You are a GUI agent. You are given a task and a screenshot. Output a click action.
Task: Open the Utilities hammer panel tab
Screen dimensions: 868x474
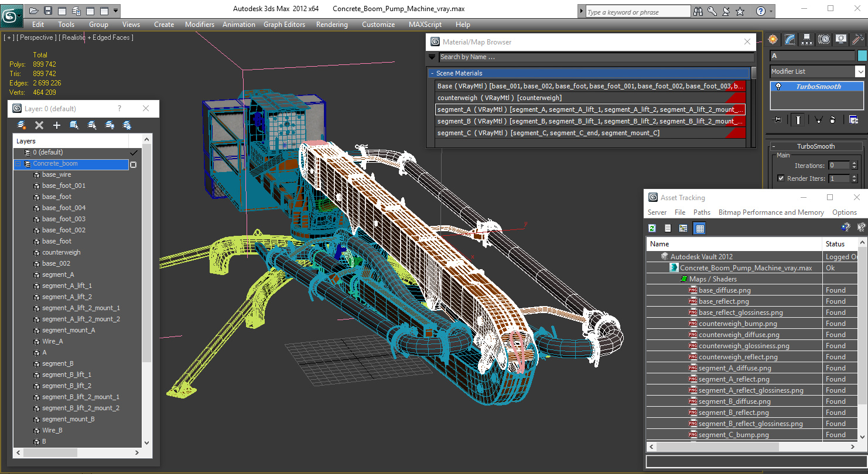click(x=858, y=39)
